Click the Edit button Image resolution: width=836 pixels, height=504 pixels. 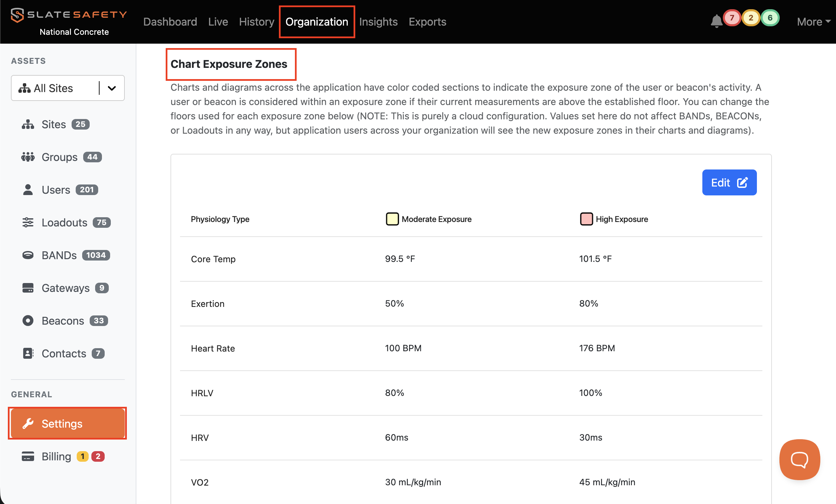point(729,182)
